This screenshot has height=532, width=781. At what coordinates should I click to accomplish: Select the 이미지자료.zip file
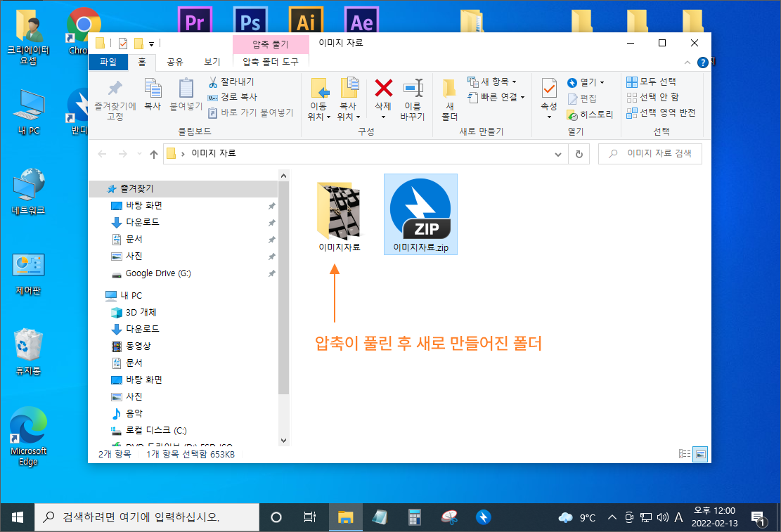click(420, 214)
